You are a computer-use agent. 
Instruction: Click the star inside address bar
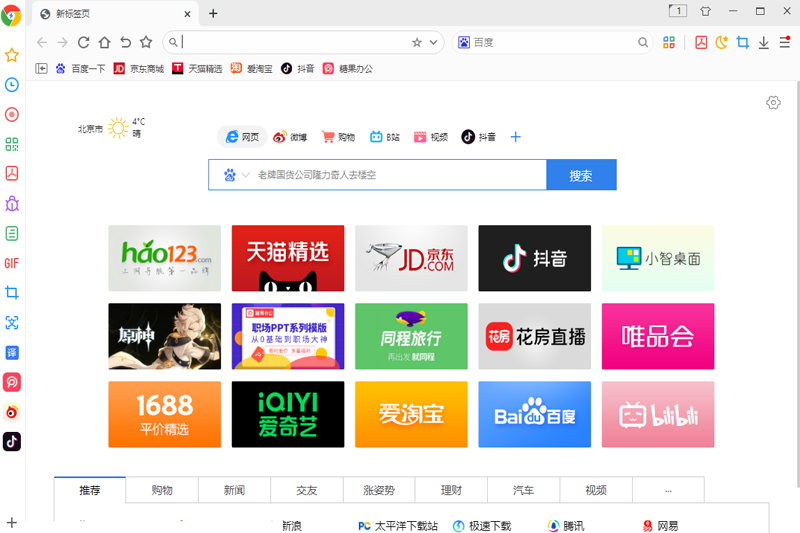[x=417, y=42]
